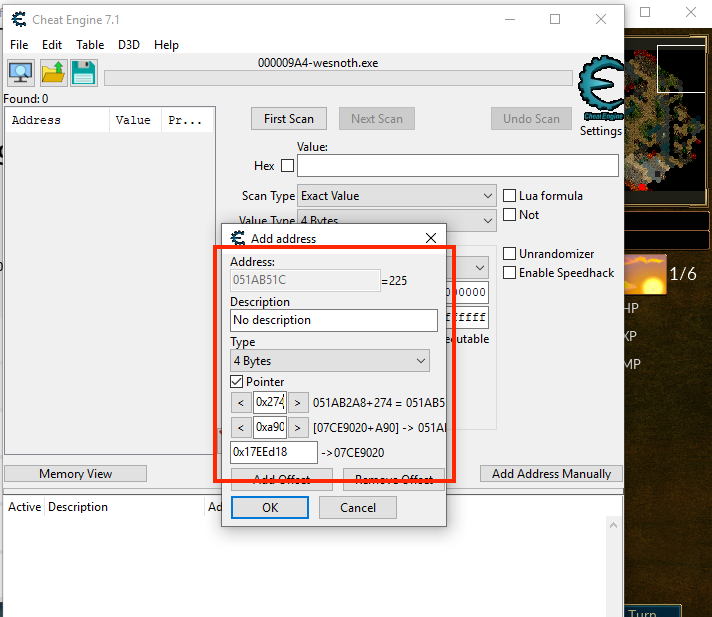The image size is (712, 617).
Task: Check Enable Speedhack option
Action: coord(509,273)
